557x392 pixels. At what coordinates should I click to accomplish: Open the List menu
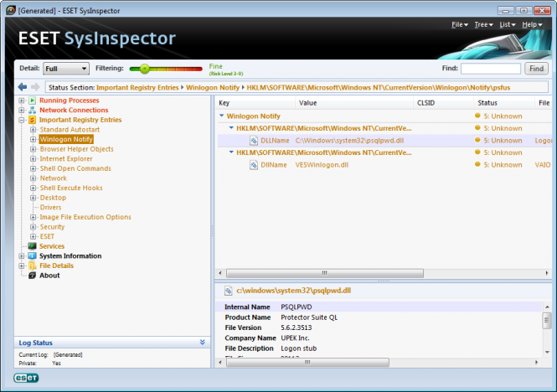click(508, 24)
